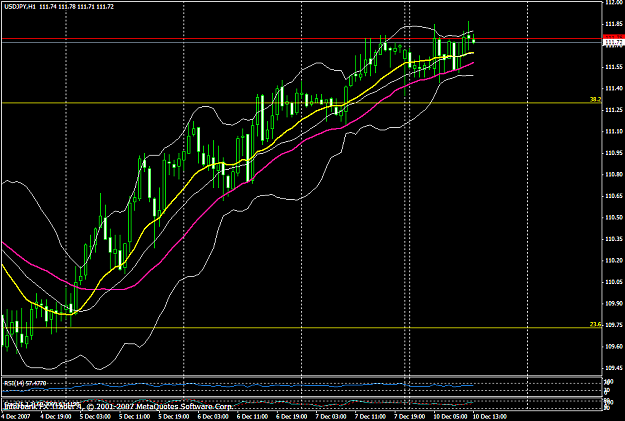Click the 110.65 price scale label
625x421 pixels.
click(x=614, y=196)
